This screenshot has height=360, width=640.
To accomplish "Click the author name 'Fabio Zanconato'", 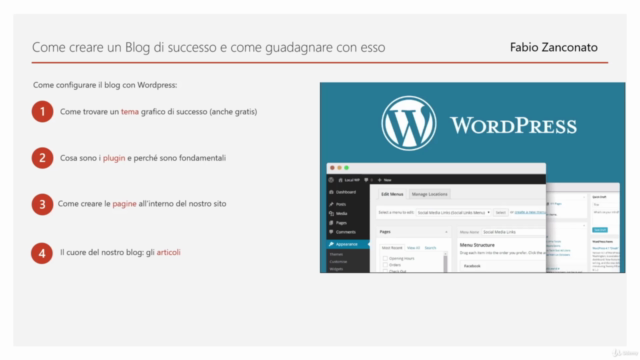I will (554, 47).
